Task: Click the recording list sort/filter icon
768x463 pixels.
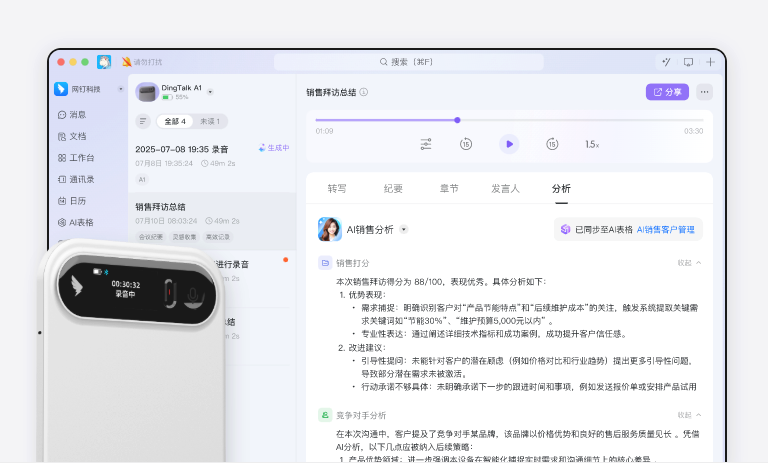Action: click(x=144, y=121)
